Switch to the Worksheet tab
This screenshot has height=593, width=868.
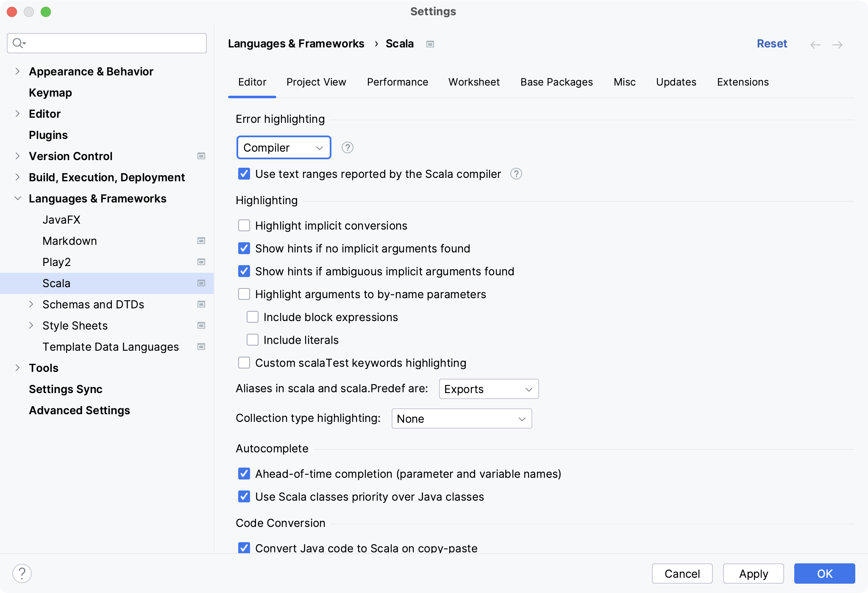click(474, 82)
